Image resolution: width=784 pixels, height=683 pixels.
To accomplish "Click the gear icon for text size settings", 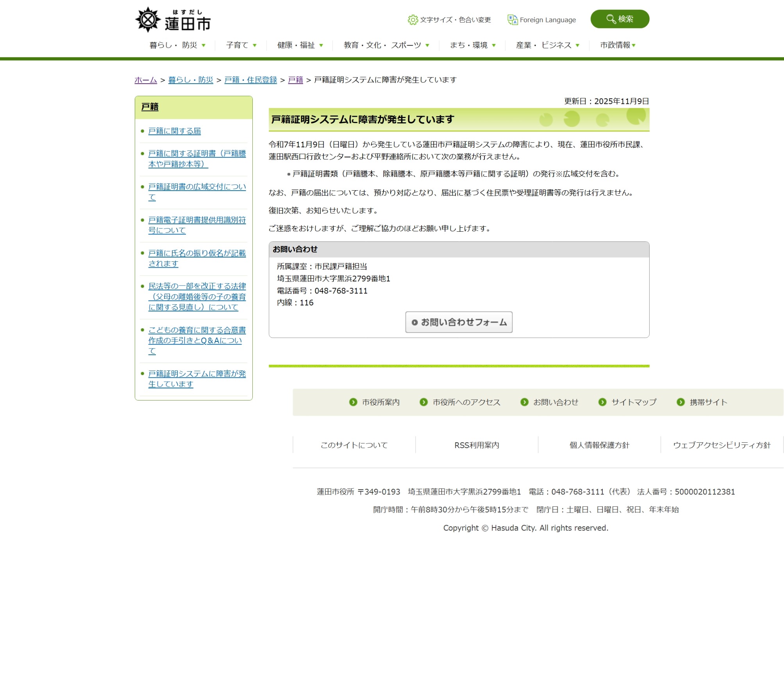I will coord(413,20).
